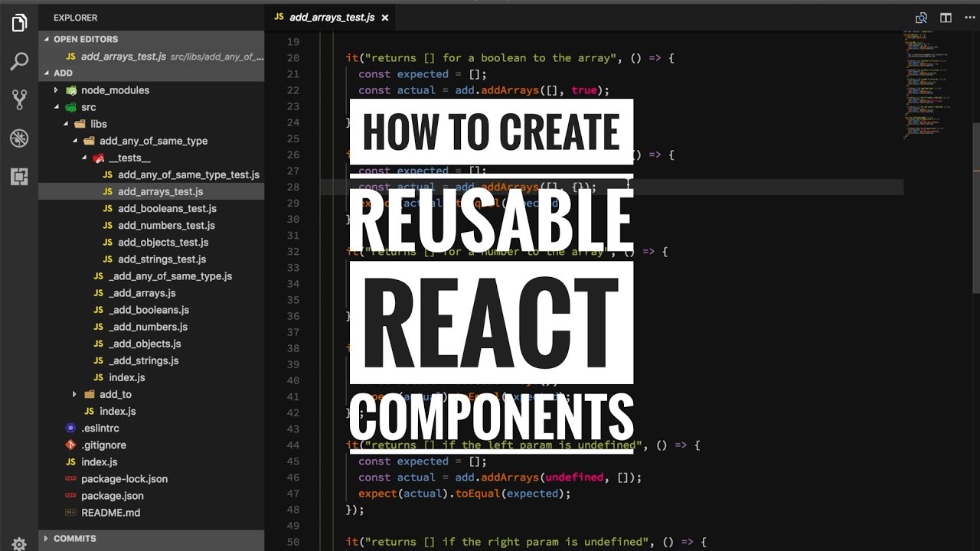Image resolution: width=980 pixels, height=551 pixels.
Task: Collapse the libs folder
Action: [x=65, y=124]
